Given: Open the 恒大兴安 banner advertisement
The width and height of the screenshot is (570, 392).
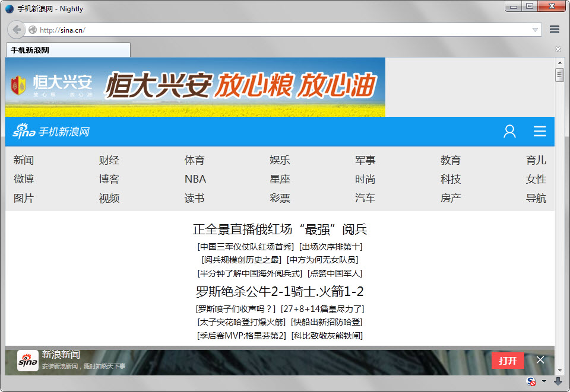Looking at the screenshot, I should 195,87.
